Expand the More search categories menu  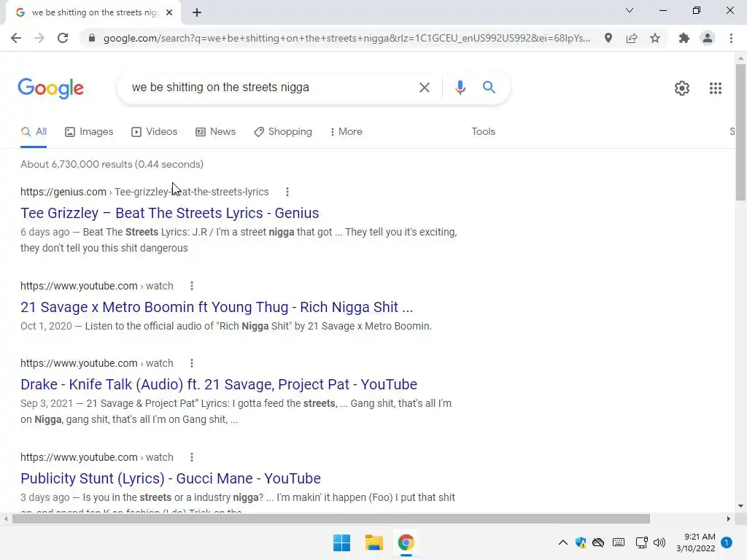click(347, 132)
